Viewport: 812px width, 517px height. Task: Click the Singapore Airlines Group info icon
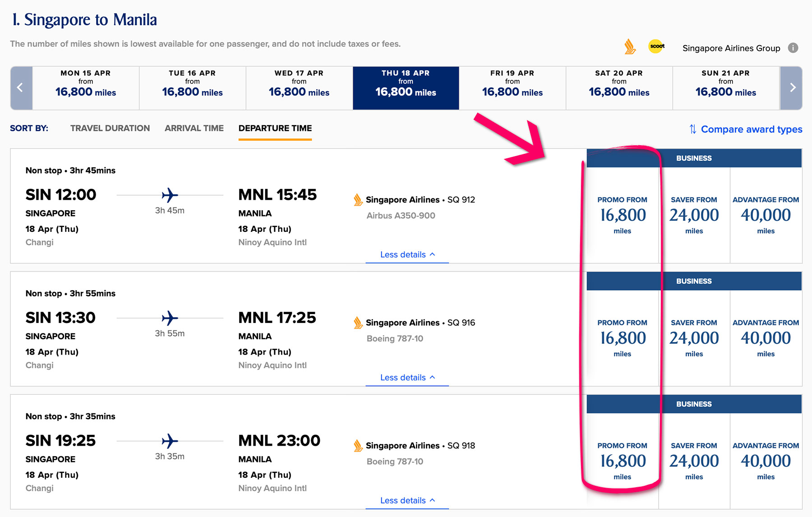793,48
